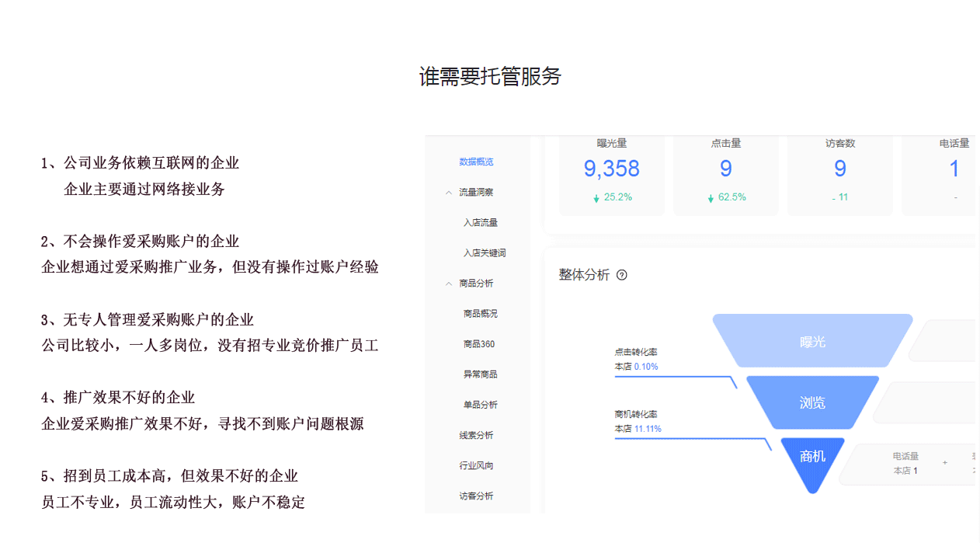Select 商品360 in the sidebar

(479, 344)
